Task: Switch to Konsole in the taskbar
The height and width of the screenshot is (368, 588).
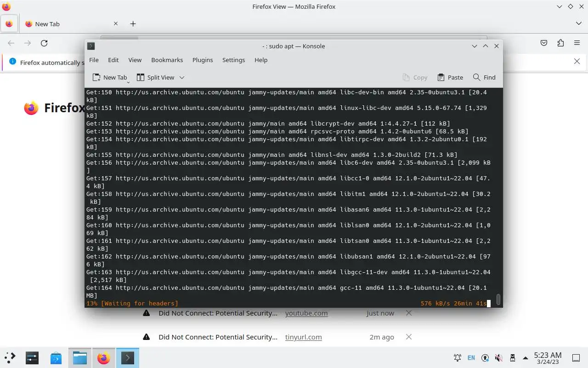Action: click(x=128, y=357)
